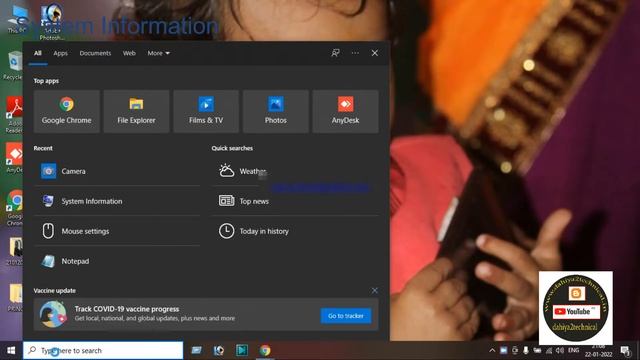Viewport: 640px width, 360px height.
Task: Open Mouse settings from Recent list
Action: click(x=117, y=231)
